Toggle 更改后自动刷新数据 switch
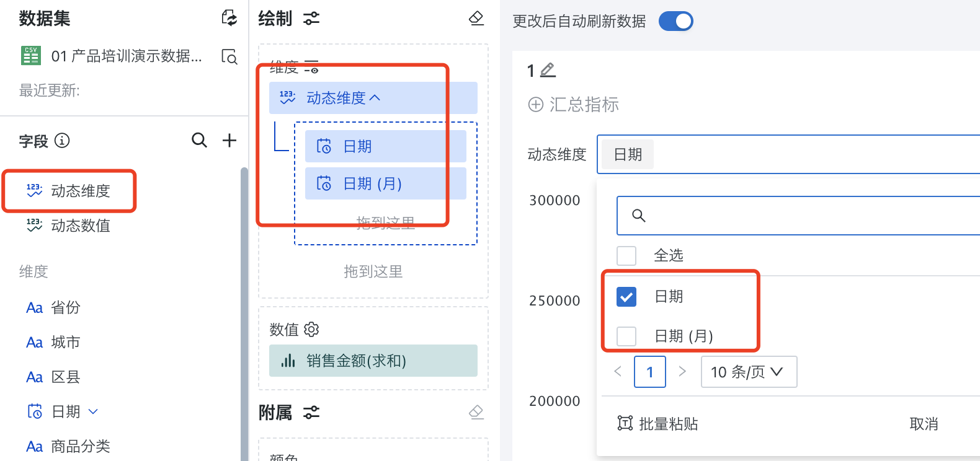 click(x=675, y=21)
